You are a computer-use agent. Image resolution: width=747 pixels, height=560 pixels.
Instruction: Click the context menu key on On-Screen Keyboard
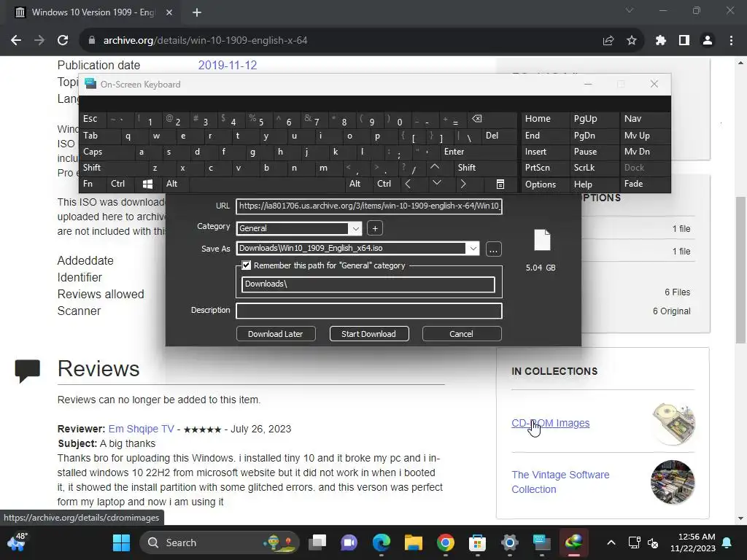(500, 184)
